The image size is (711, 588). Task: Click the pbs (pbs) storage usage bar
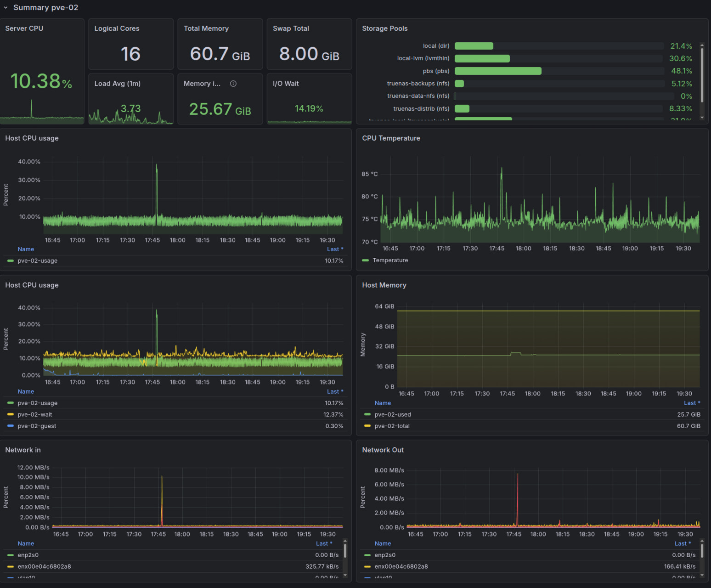[x=498, y=71]
